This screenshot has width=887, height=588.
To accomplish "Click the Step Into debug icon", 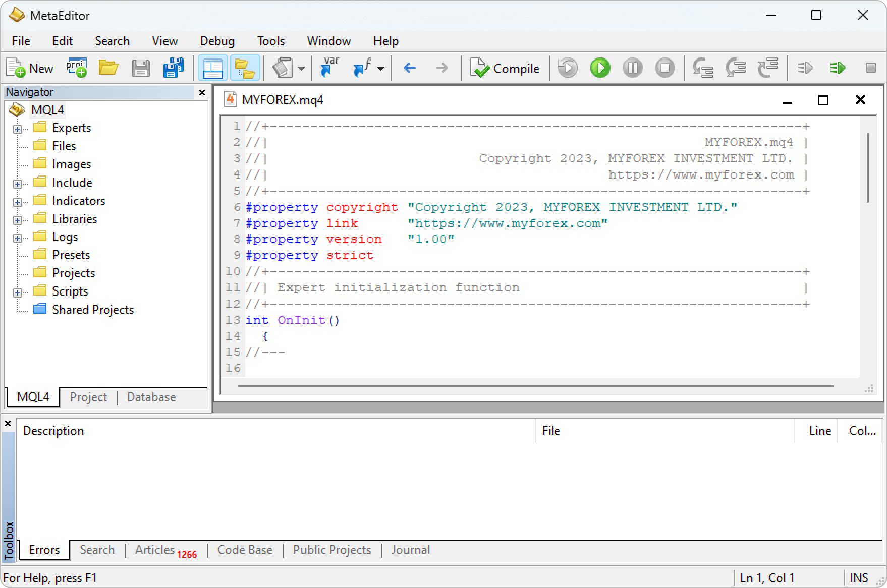I will click(703, 68).
